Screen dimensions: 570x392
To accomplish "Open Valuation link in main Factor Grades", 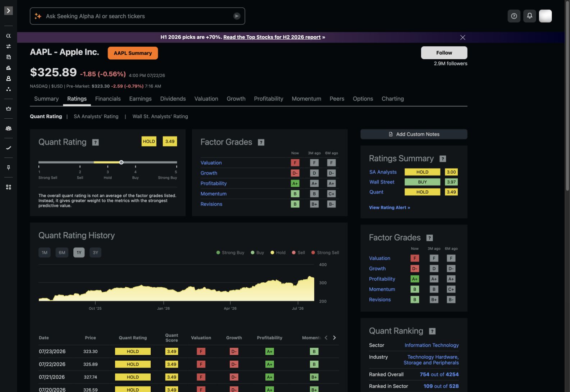I will pos(211,163).
